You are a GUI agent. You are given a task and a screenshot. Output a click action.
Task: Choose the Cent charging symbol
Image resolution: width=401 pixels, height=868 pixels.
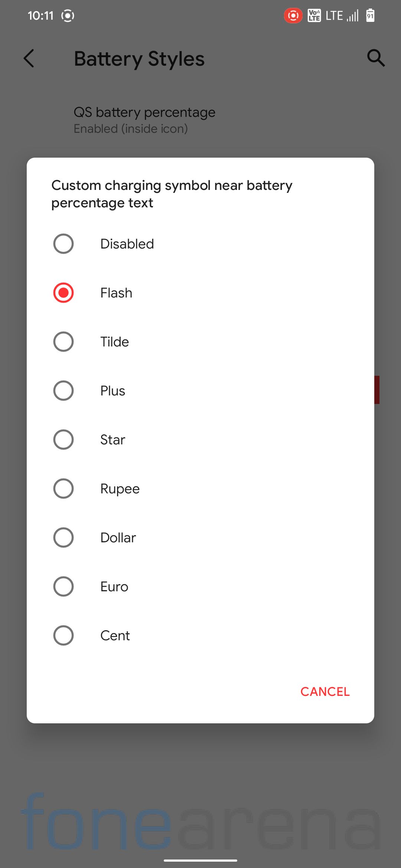click(x=200, y=635)
